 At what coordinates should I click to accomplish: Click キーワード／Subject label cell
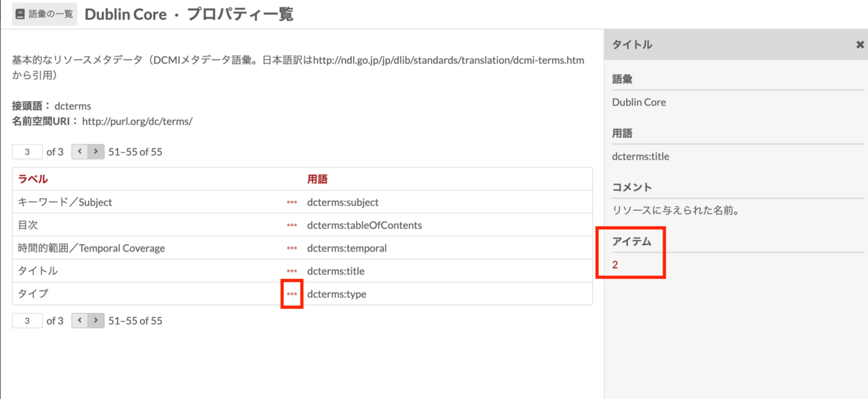pyautogui.click(x=65, y=202)
